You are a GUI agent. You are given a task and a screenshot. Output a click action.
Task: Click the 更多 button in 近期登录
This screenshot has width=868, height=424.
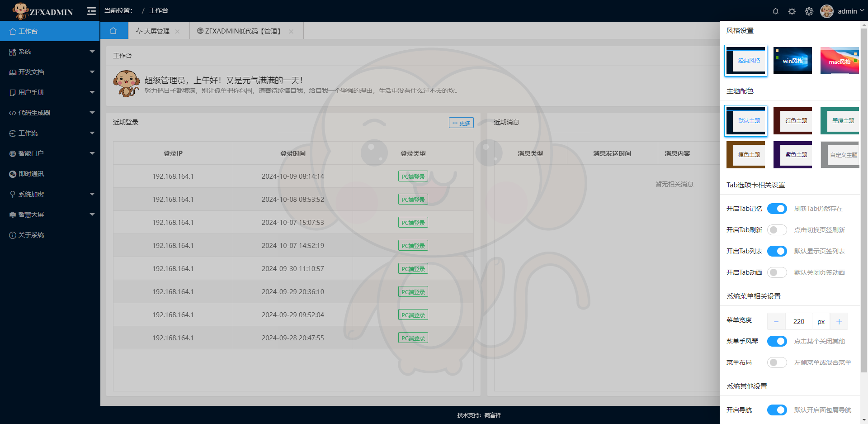click(461, 123)
